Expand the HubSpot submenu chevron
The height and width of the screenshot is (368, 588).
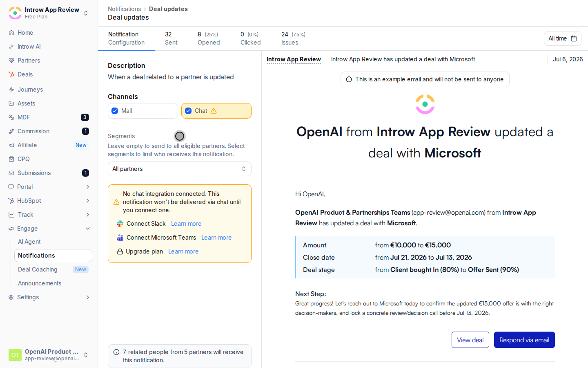[88, 201]
